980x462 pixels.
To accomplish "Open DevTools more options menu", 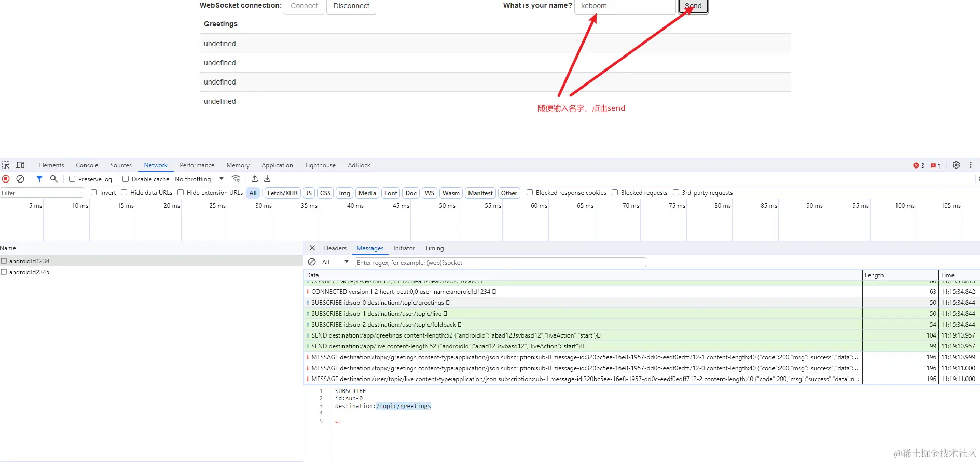I will pos(971,165).
